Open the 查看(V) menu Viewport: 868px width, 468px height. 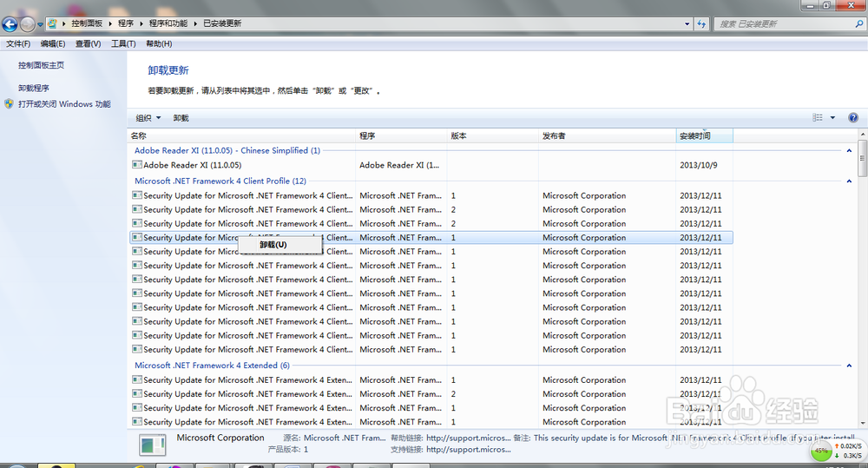88,43
